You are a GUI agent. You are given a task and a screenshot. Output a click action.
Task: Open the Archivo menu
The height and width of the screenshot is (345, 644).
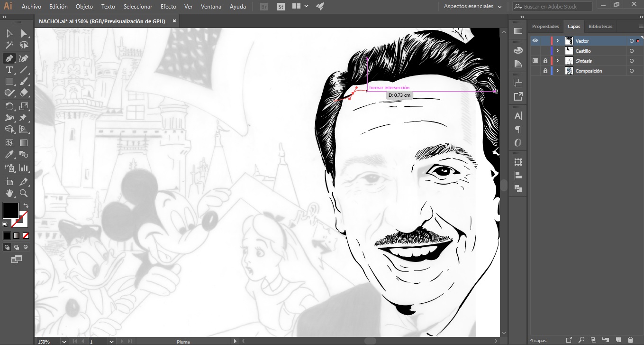pos(31,7)
